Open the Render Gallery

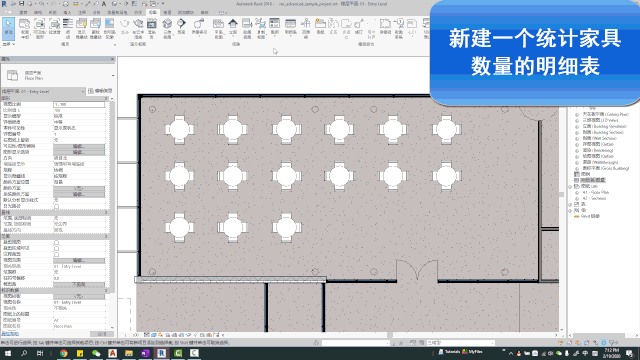(151, 28)
